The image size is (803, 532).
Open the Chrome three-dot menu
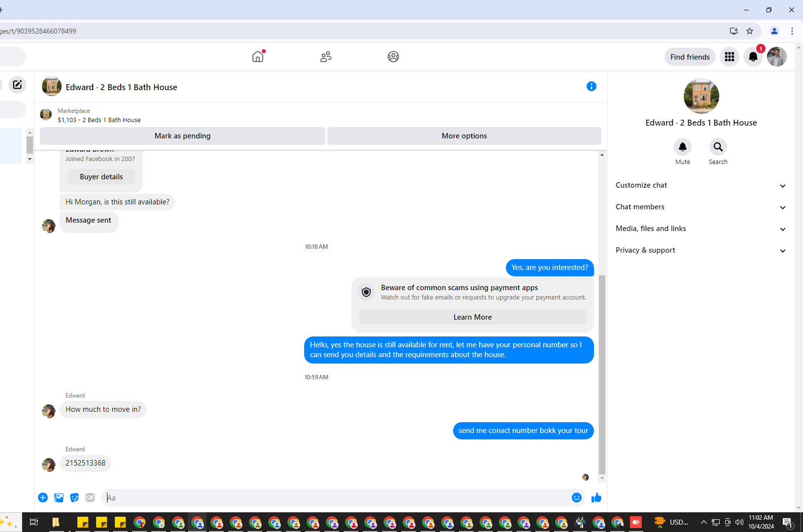click(792, 31)
